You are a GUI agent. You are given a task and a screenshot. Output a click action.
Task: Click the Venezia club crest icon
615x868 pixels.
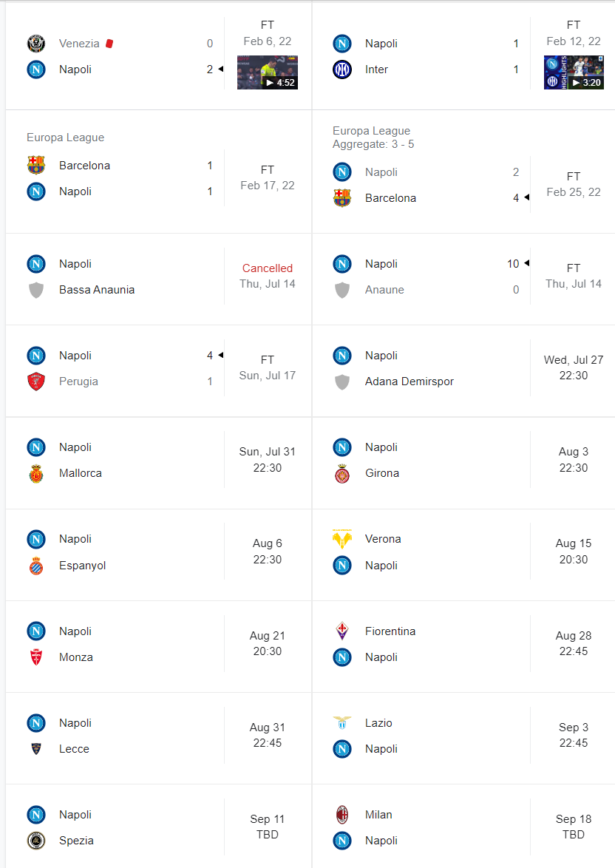click(x=36, y=43)
